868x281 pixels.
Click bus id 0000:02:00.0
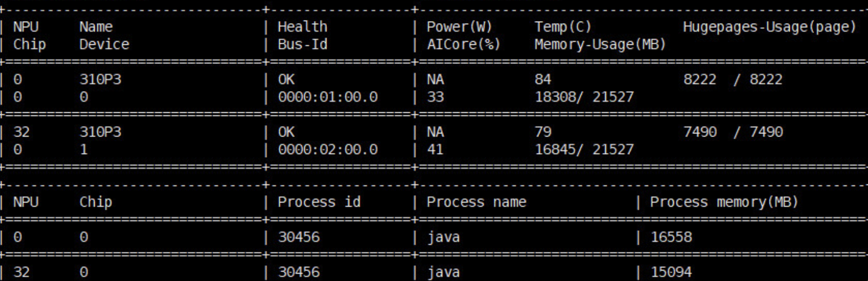pos(327,149)
